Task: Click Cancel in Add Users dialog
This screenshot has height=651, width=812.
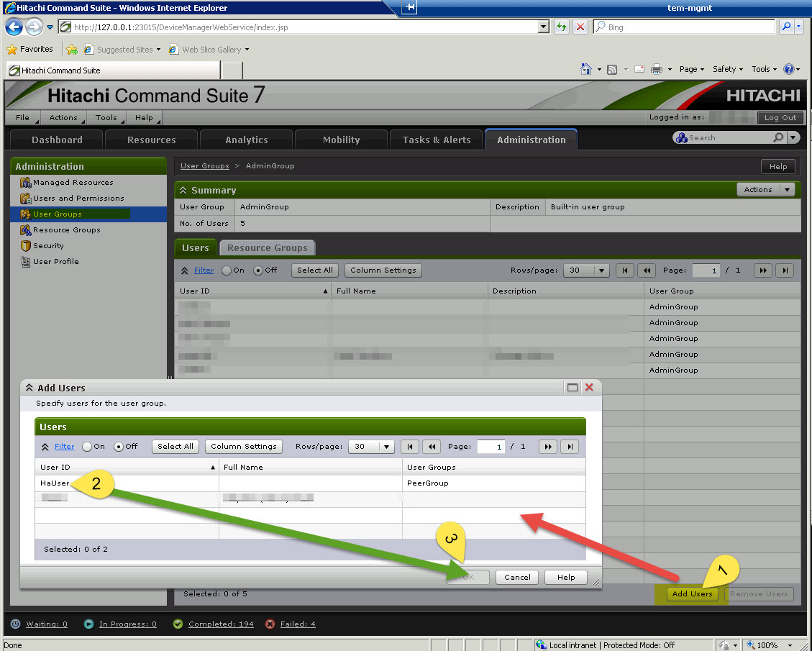Action: pos(517,577)
